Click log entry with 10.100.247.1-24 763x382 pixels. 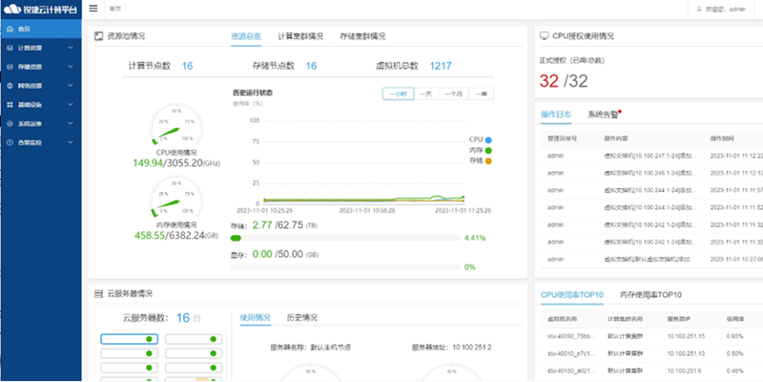pos(652,156)
